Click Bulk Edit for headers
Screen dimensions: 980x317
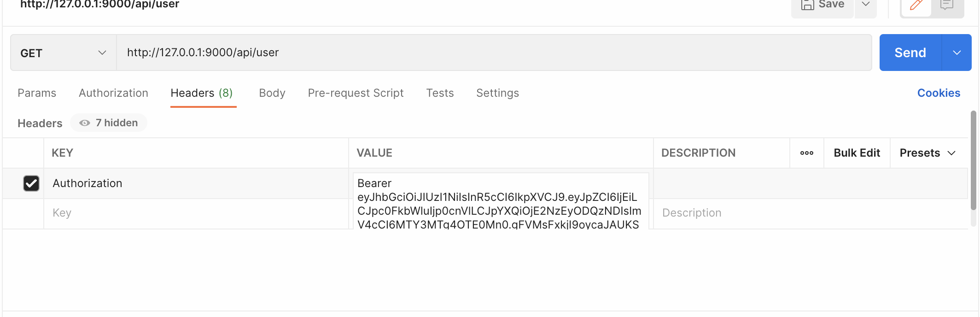coord(856,153)
